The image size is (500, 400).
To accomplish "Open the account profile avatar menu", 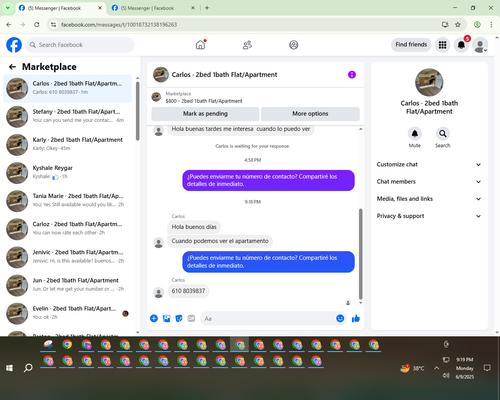I will 480,45.
